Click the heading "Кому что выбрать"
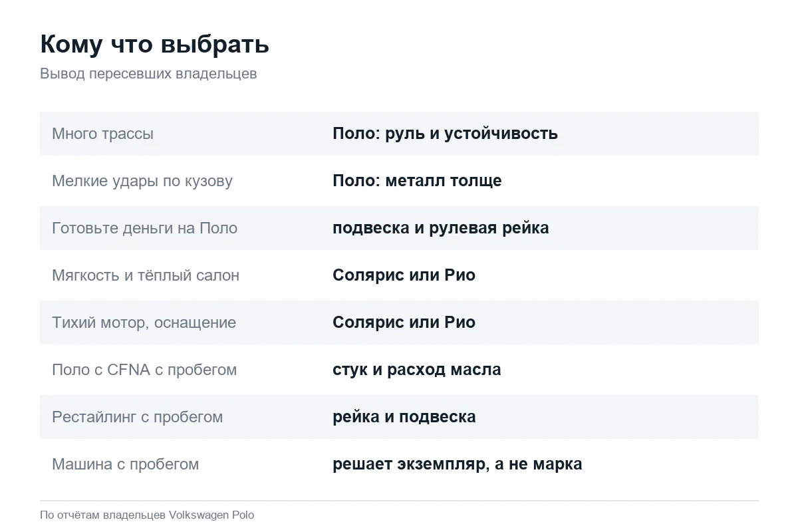 (154, 45)
